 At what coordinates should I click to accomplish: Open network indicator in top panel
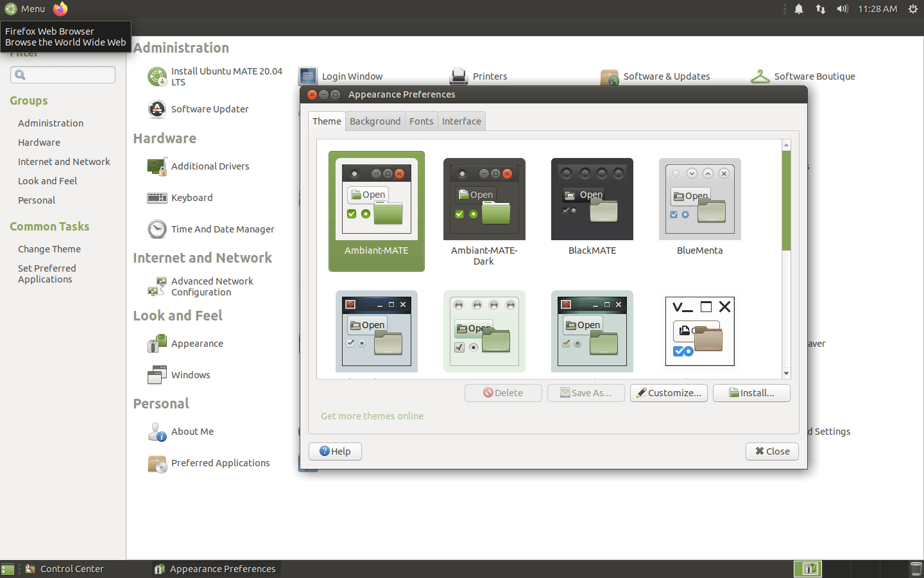[x=821, y=9]
